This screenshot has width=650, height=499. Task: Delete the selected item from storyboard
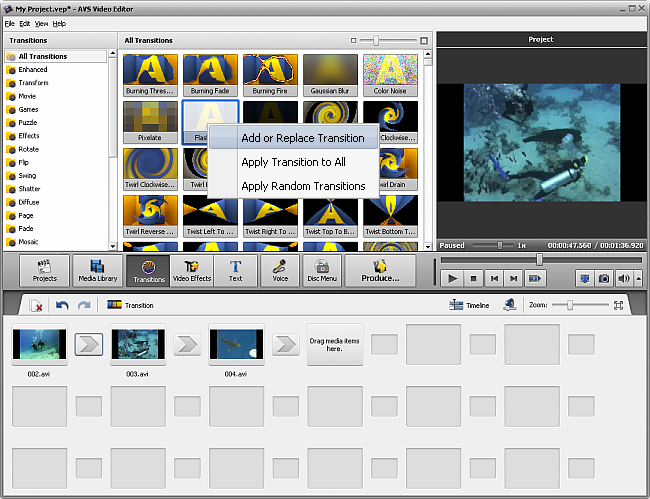click(36, 305)
